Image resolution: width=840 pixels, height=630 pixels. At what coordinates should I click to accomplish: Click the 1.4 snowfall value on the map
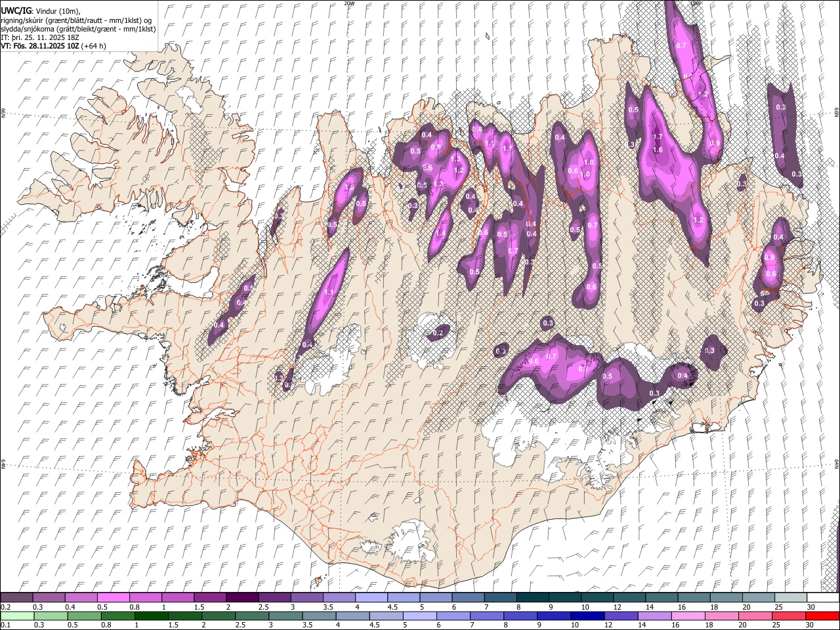click(x=440, y=234)
